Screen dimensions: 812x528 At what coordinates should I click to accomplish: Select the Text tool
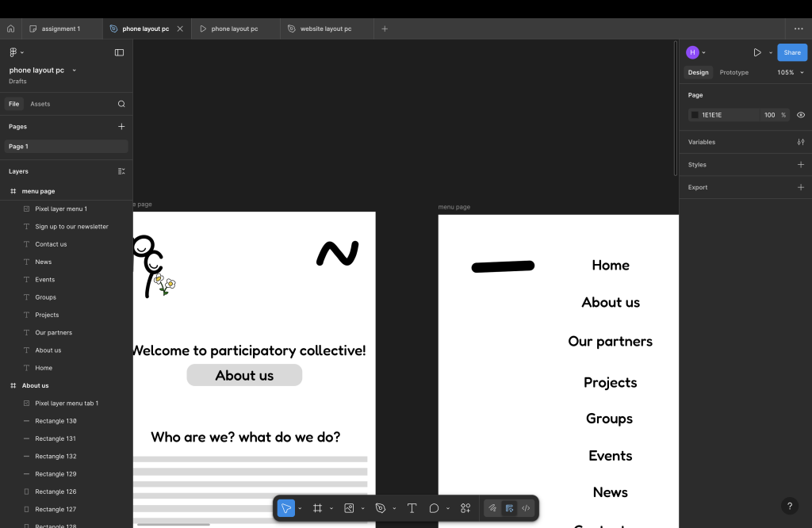tap(412, 508)
